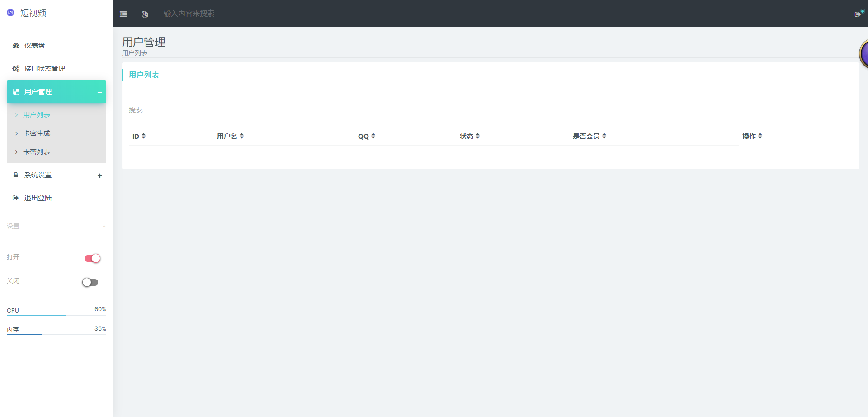The width and height of the screenshot is (868, 417).
Task: Open 卡密生成 submenu item
Action: point(37,133)
